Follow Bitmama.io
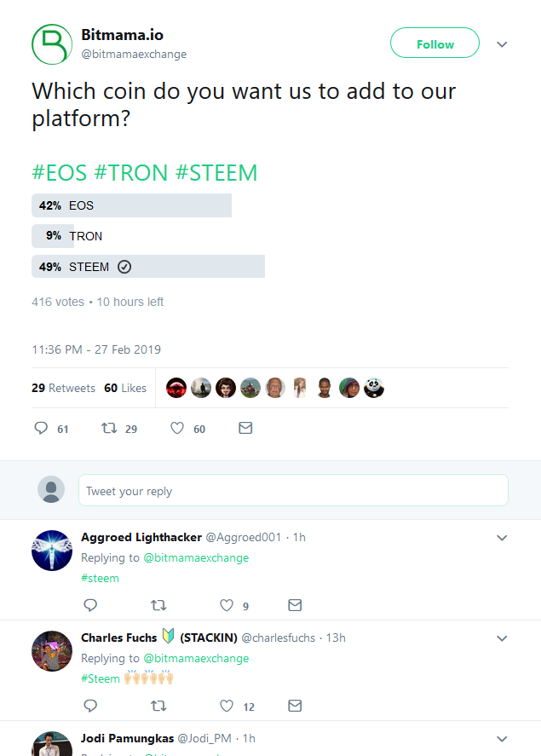Image resolution: width=541 pixels, height=756 pixels. [435, 43]
